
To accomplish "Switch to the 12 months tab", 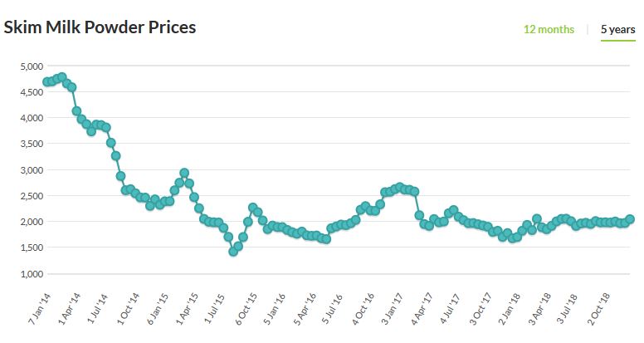I will pyautogui.click(x=548, y=29).
